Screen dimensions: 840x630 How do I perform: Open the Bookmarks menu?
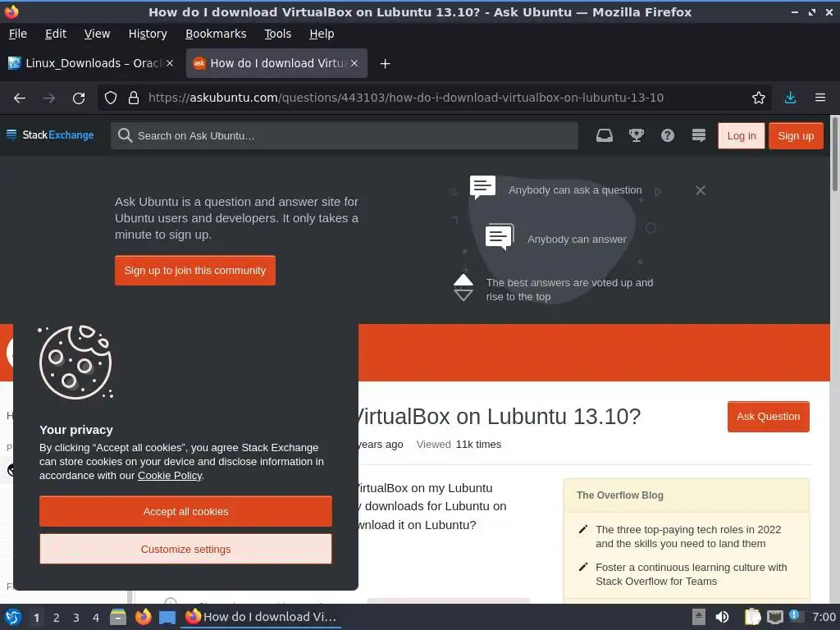tap(216, 34)
